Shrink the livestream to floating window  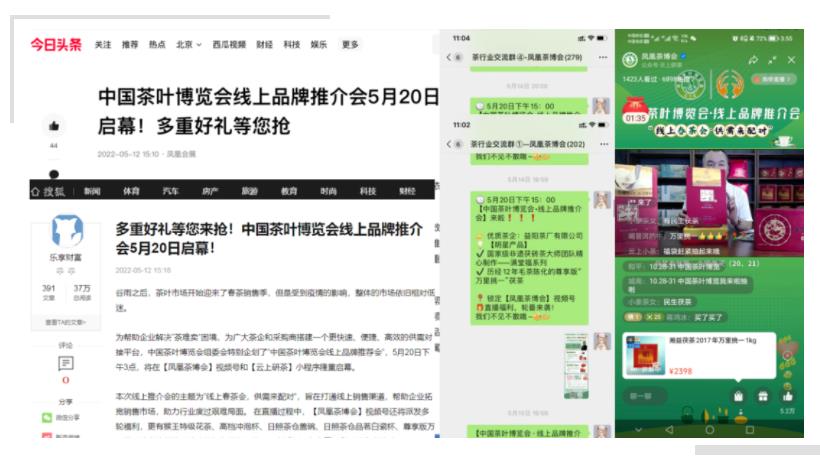tap(772, 60)
